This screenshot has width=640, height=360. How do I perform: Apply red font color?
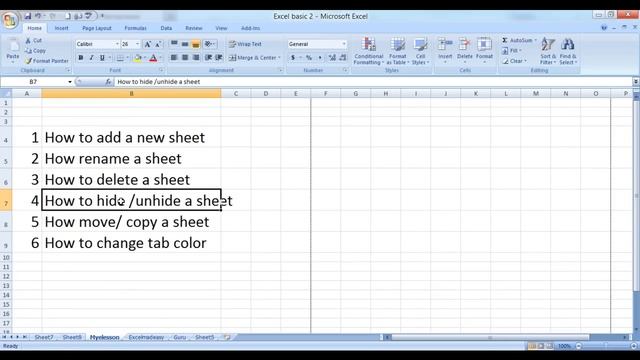153,58
